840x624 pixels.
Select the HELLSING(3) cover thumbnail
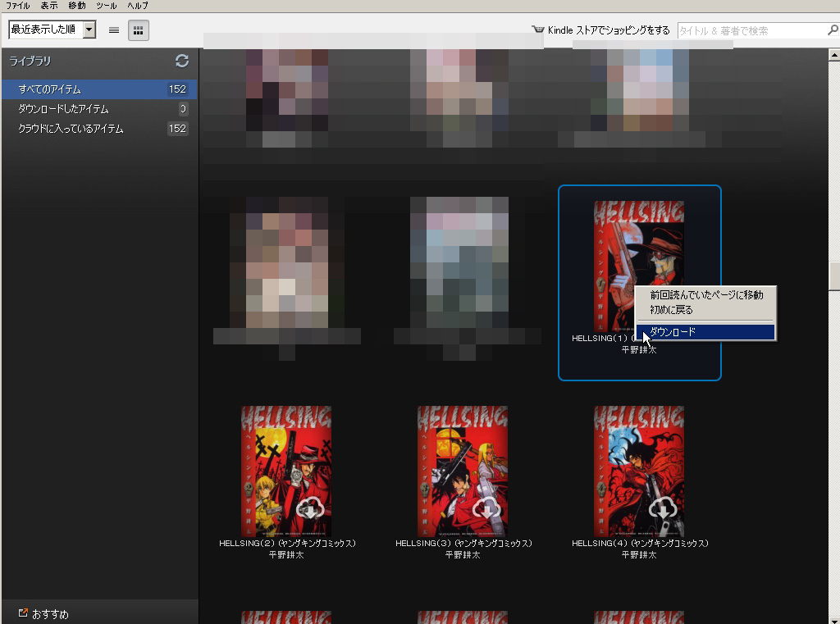(x=463, y=471)
